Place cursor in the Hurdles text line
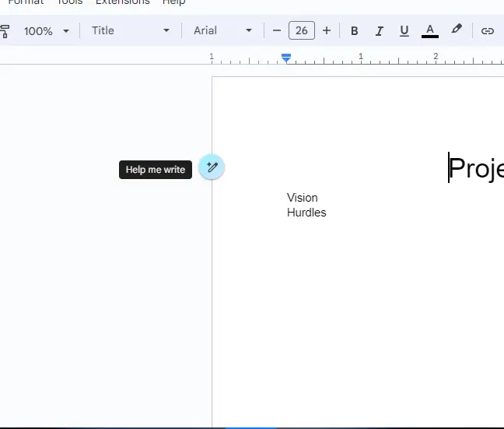 (306, 213)
